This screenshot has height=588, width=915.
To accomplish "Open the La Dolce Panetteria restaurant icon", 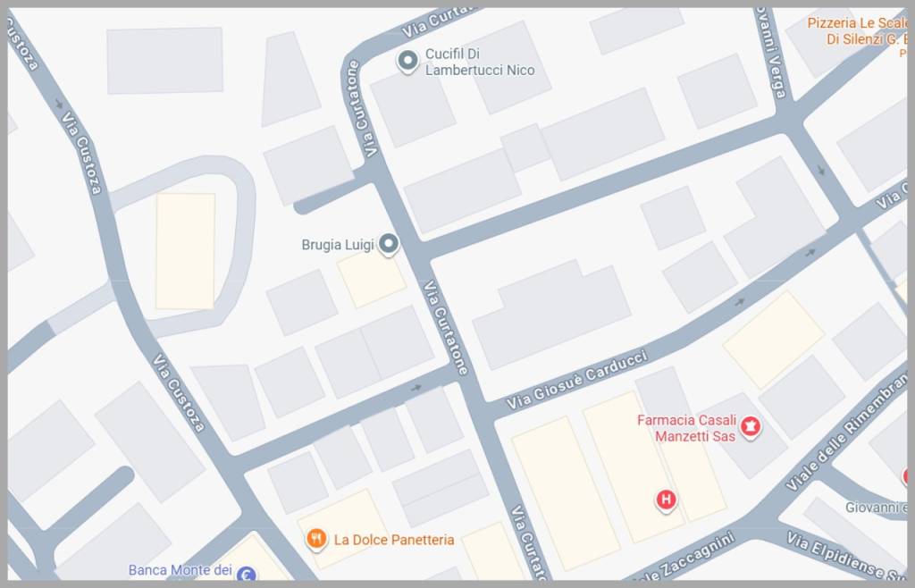I will (x=316, y=539).
